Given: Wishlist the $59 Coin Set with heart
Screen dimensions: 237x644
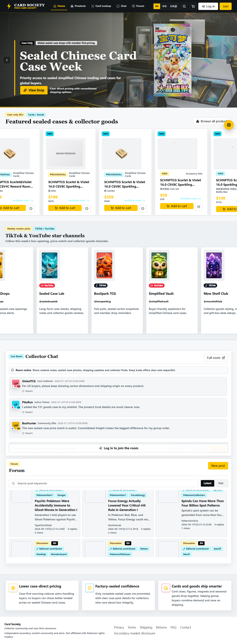Looking at the screenshot, I should pos(199,206).
